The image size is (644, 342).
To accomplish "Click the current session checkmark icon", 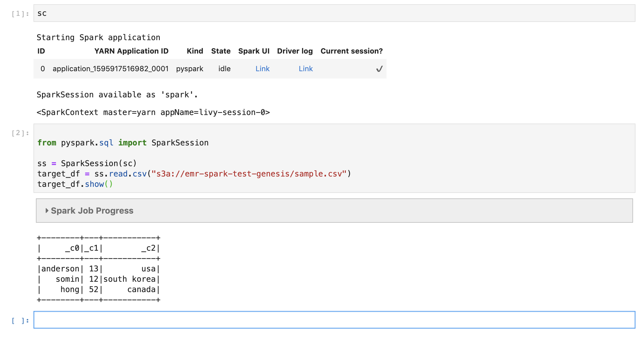I will [x=379, y=69].
